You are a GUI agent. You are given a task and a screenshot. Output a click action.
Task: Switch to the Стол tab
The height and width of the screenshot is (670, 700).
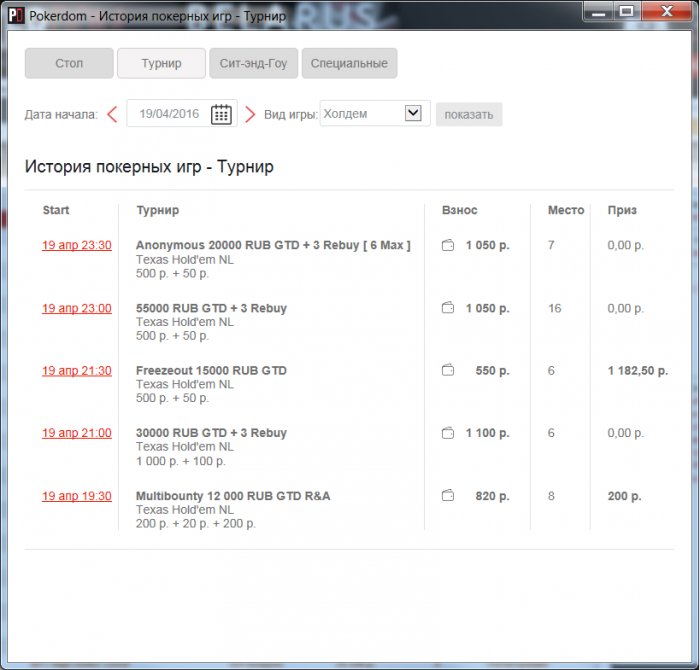[x=69, y=63]
